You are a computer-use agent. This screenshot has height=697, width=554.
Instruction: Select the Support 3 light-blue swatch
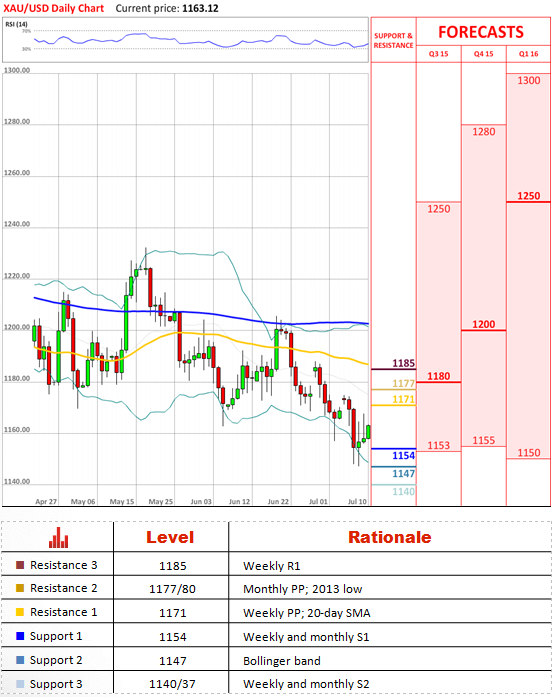(x=20, y=684)
